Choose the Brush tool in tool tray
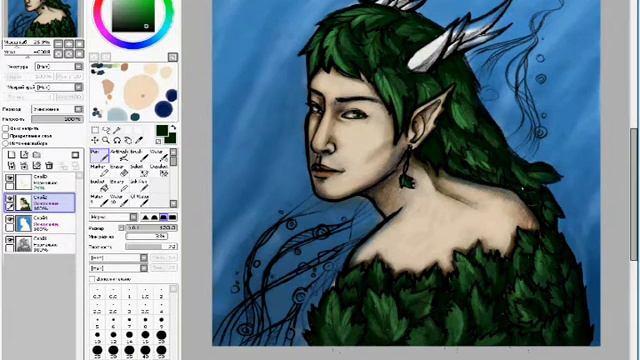Screen dimensions: 640x360 click(x=140, y=156)
